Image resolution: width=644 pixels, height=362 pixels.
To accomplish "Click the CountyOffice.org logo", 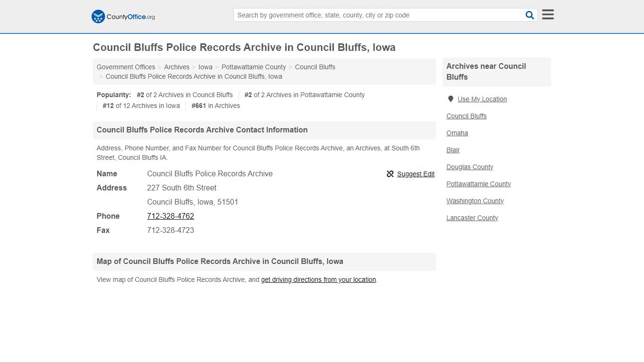I will pyautogui.click(x=123, y=16).
